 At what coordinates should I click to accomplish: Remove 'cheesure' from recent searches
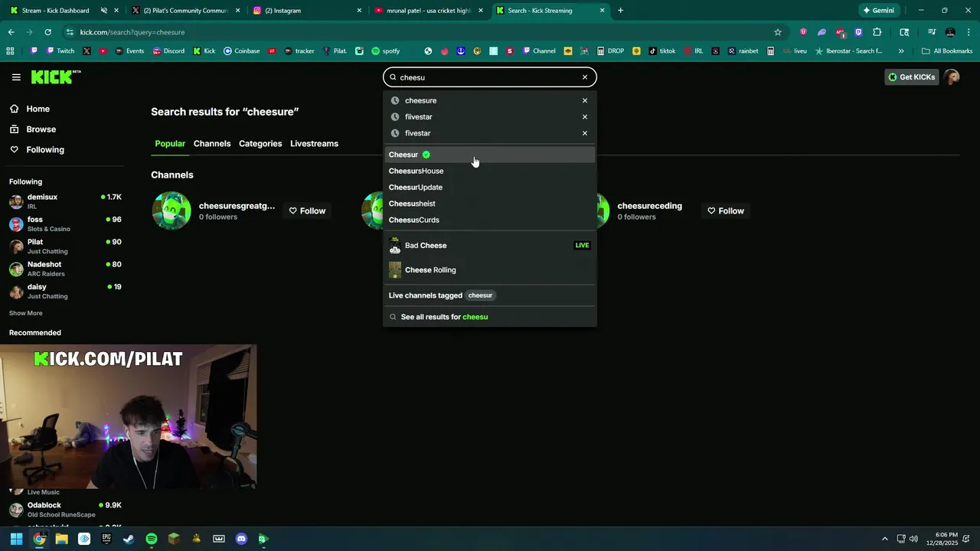click(585, 100)
